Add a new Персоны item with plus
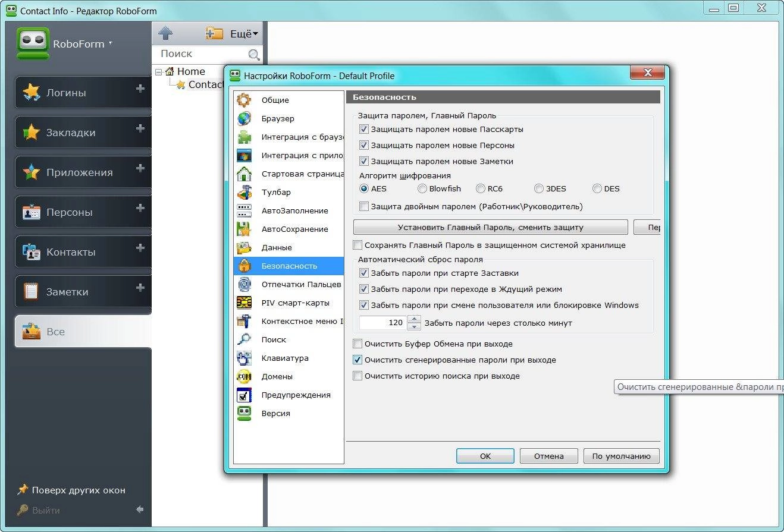784x532 pixels. click(x=140, y=208)
